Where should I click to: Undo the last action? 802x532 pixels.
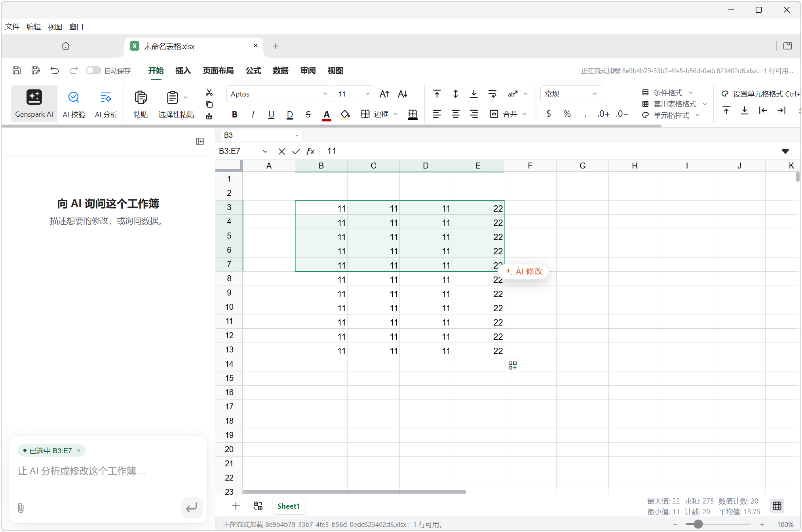[55, 70]
